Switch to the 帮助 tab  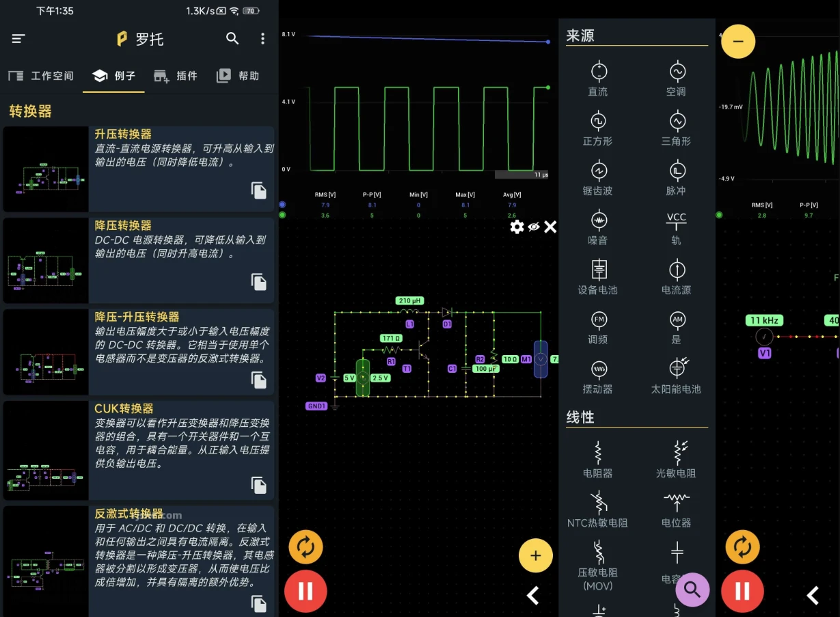238,76
